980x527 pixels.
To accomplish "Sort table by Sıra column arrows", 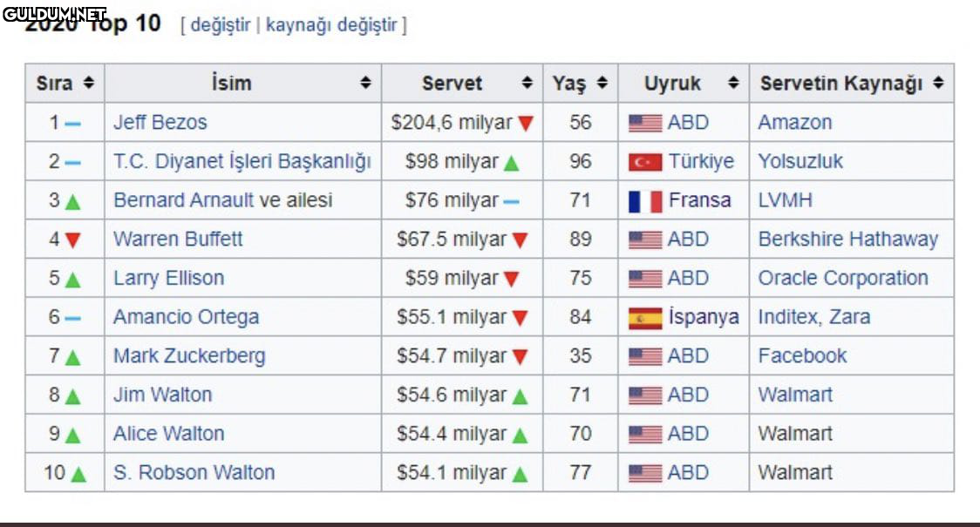I will pyautogui.click(x=88, y=84).
